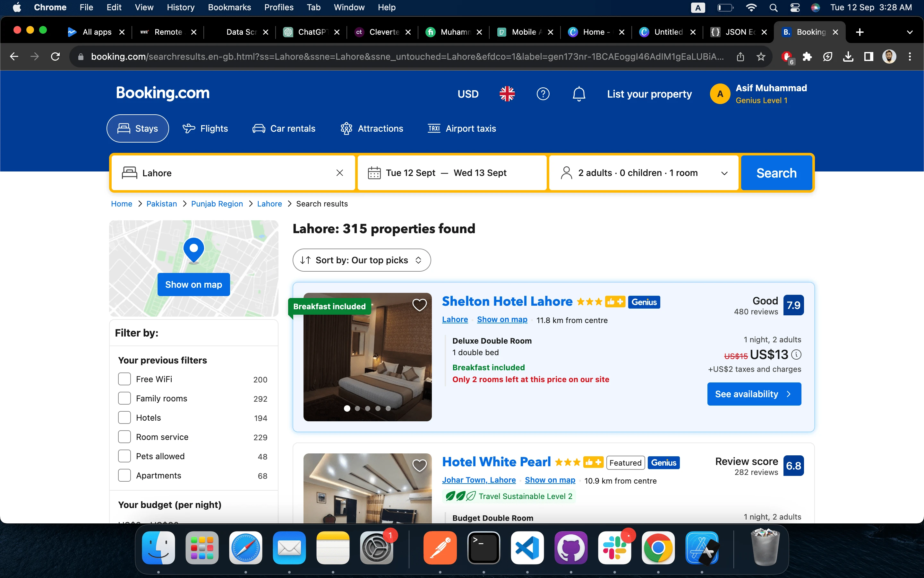Open Finder from the Dock

pos(158,547)
